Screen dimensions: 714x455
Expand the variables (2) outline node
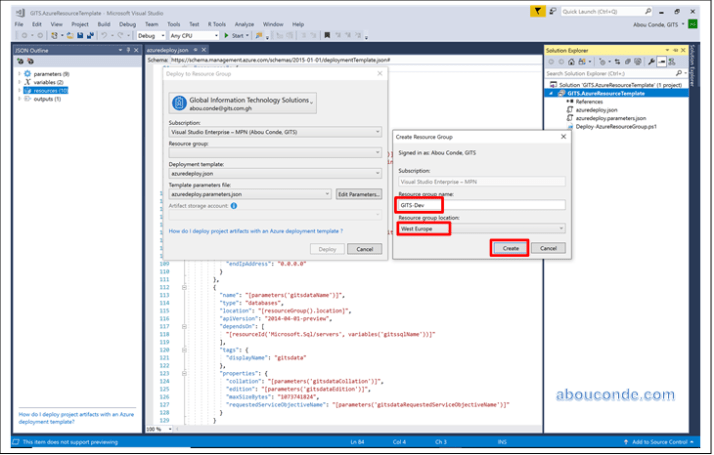pos(19,82)
